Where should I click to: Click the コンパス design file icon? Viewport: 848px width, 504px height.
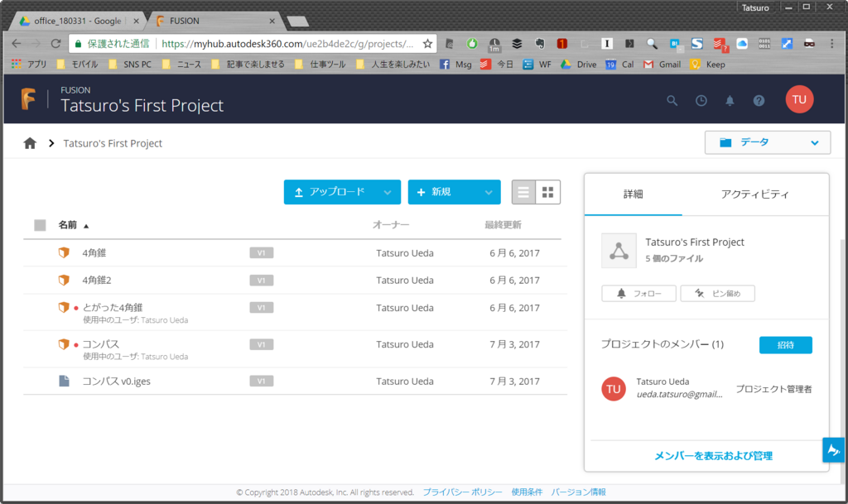click(64, 344)
